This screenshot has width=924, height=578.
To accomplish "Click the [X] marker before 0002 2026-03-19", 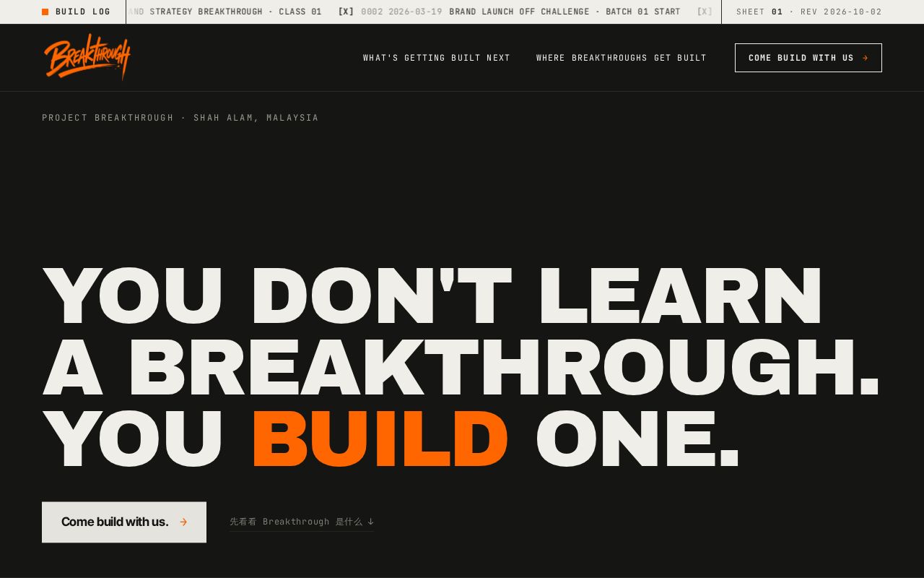I will coord(346,12).
